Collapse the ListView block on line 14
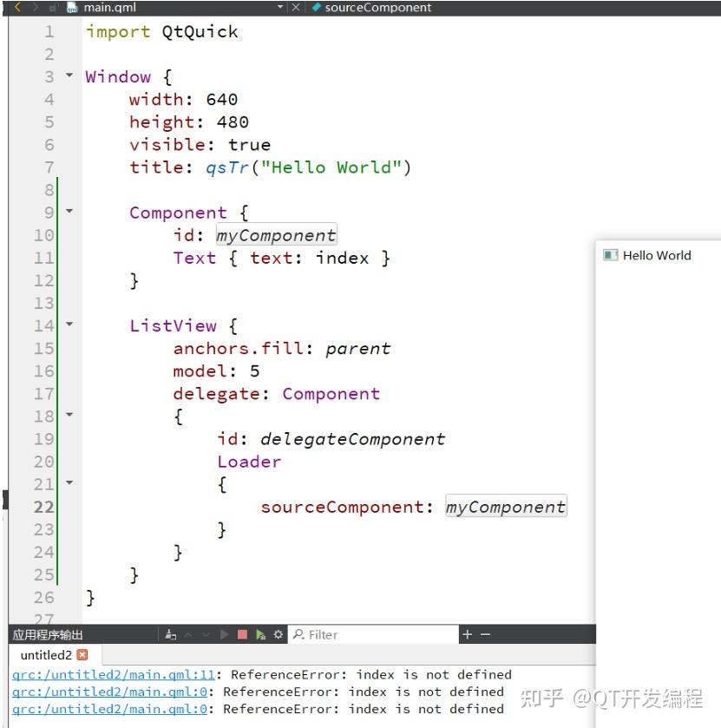The image size is (721, 728). (x=69, y=325)
